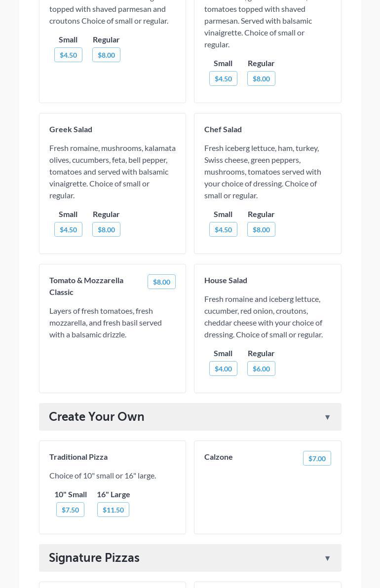The width and height of the screenshot is (380, 588).
Task: Add Tomato & Mozzarella Classic for $8.00
Action: (x=161, y=282)
